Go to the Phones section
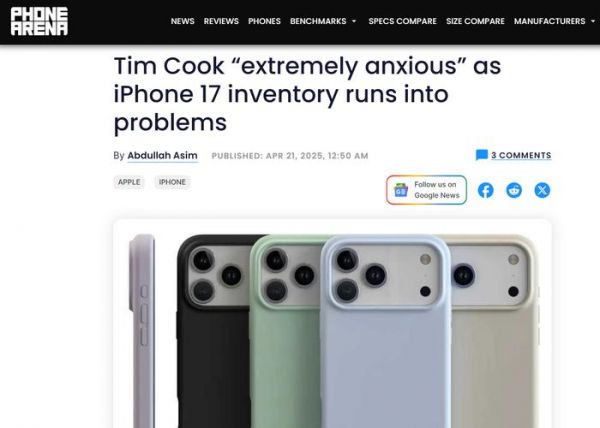The height and width of the screenshot is (428, 600). (x=264, y=21)
